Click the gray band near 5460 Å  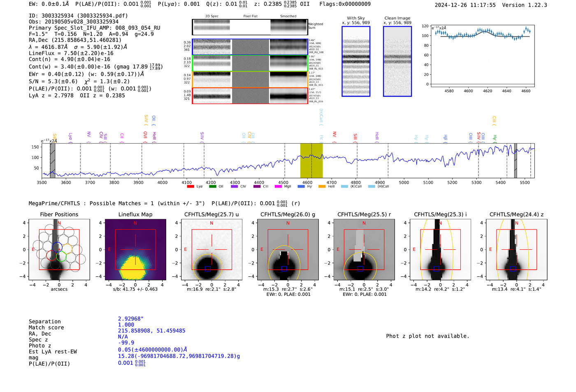pyautogui.click(x=516, y=160)
